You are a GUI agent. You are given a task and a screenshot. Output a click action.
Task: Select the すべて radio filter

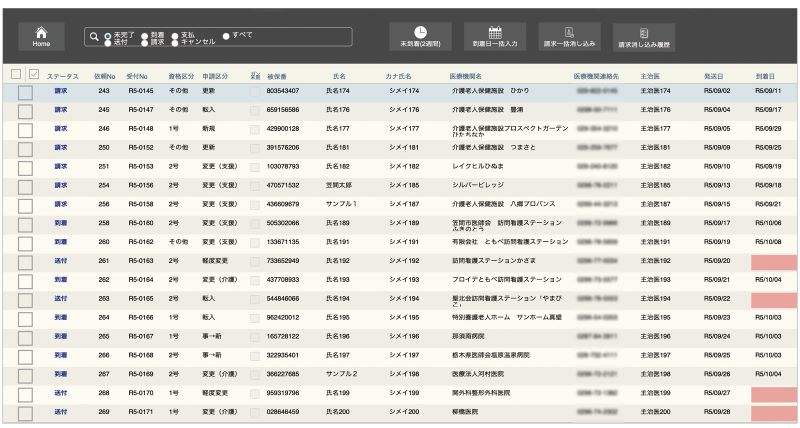point(226,36)
